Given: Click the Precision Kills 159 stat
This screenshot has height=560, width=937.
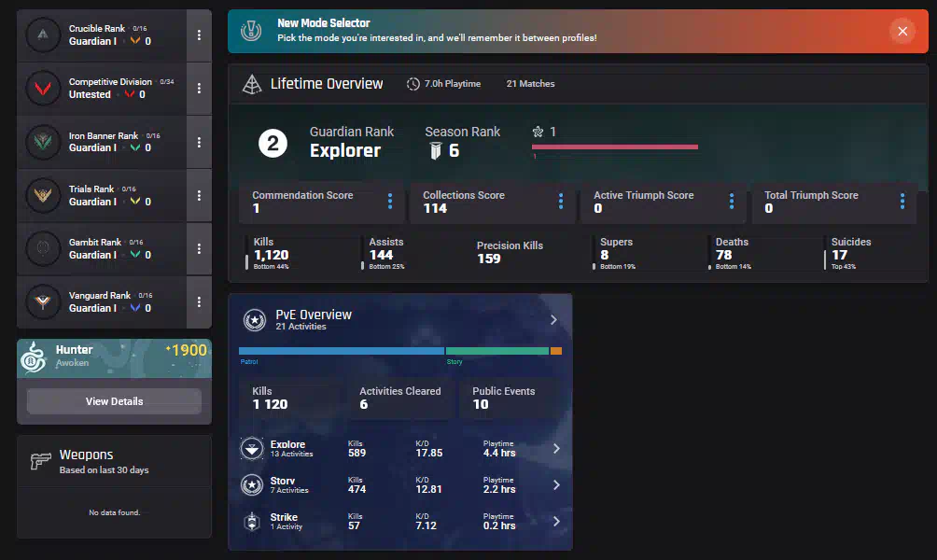Looking at the screenshot, I should tap(510, 252).
